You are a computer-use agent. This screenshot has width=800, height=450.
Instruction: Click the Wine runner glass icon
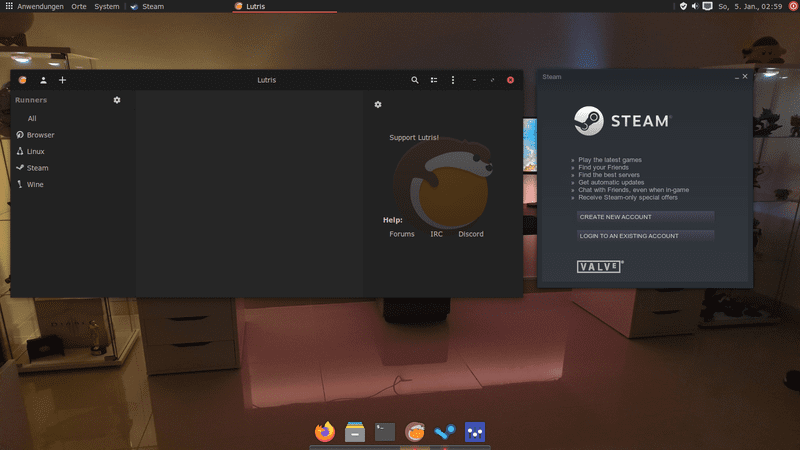20,184
